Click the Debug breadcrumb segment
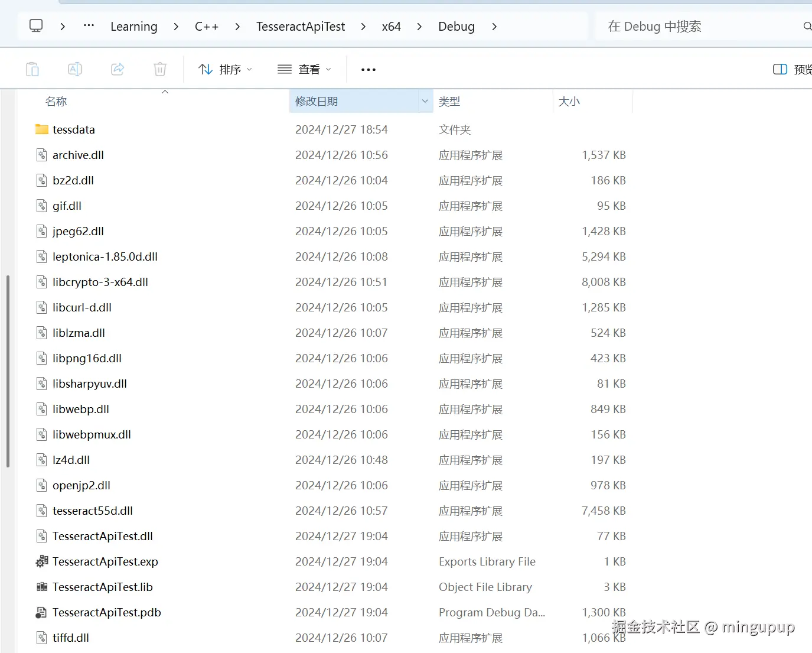The height and width of the screenshot is (653, 812). tap(456, 27)
